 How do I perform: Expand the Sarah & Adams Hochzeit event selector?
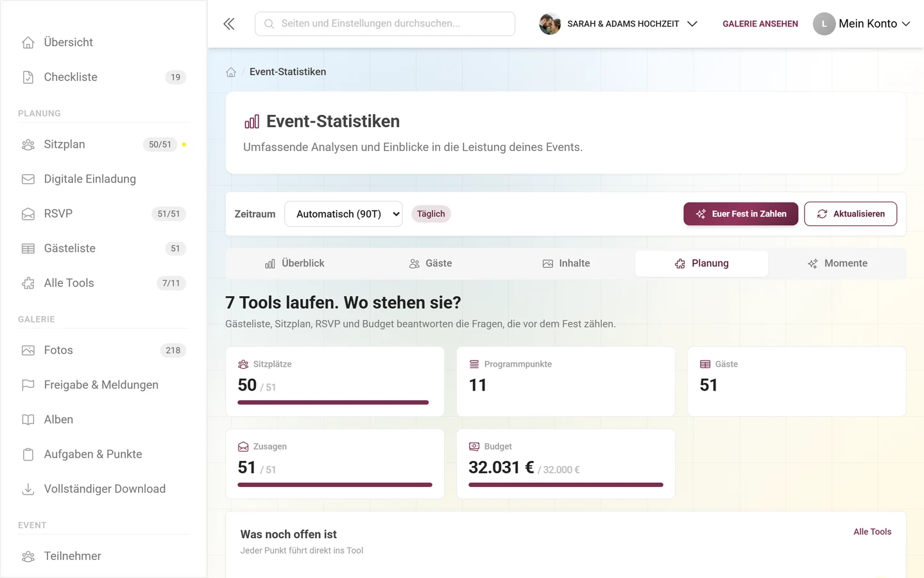coord(619,24)
